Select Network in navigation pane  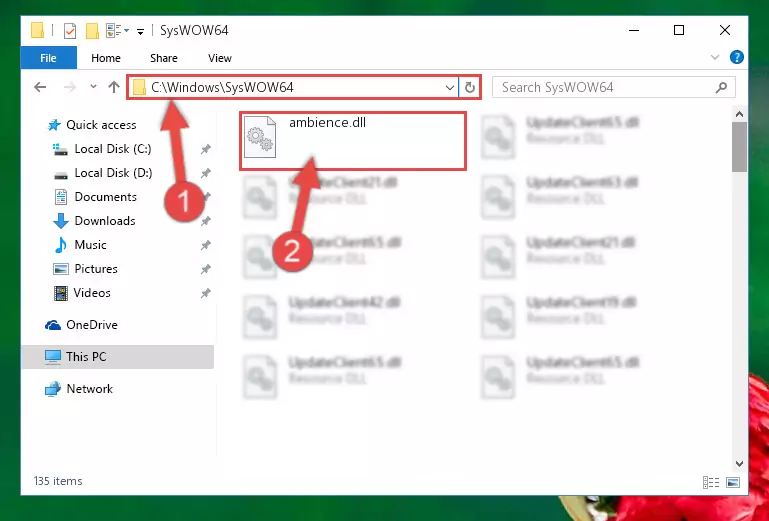(x=89, y=389)
